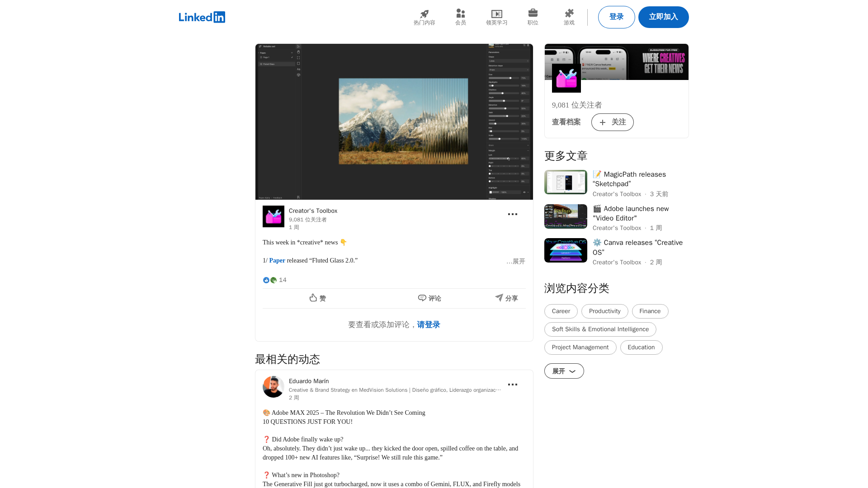The height and width of the screenshot is (488, 868).
Task: Click the LinkedIn logo
Action: point(202,17)
